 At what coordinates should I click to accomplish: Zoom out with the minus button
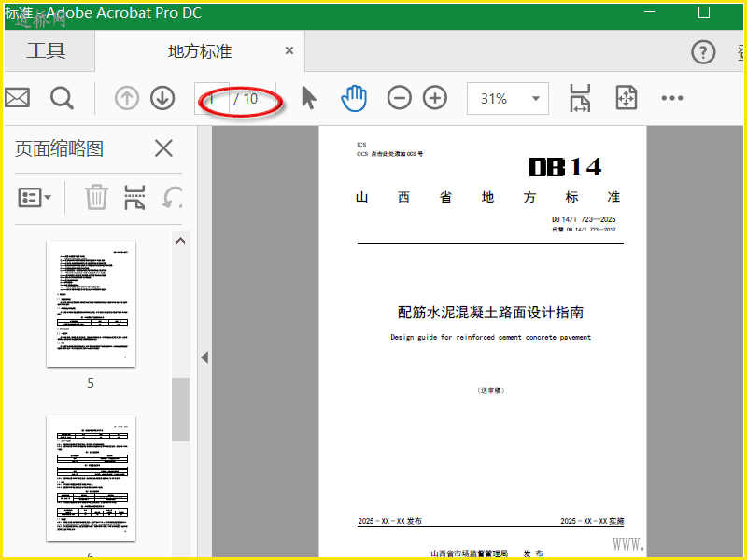[x=400, y=98]
